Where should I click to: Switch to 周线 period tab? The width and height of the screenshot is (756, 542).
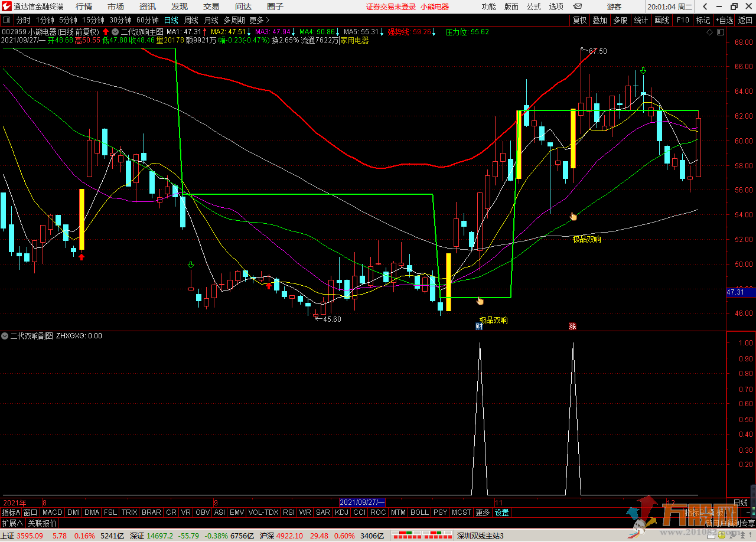tap(191, 20)
